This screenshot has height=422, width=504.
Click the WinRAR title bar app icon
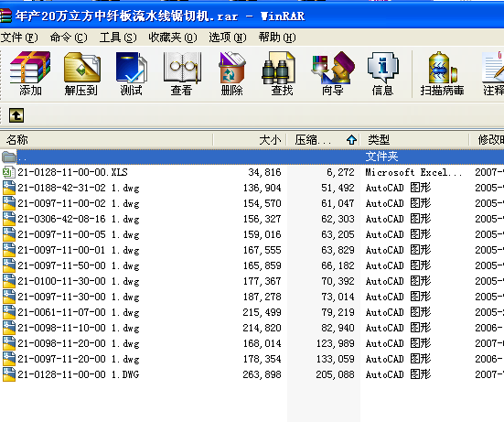(5, 16)
